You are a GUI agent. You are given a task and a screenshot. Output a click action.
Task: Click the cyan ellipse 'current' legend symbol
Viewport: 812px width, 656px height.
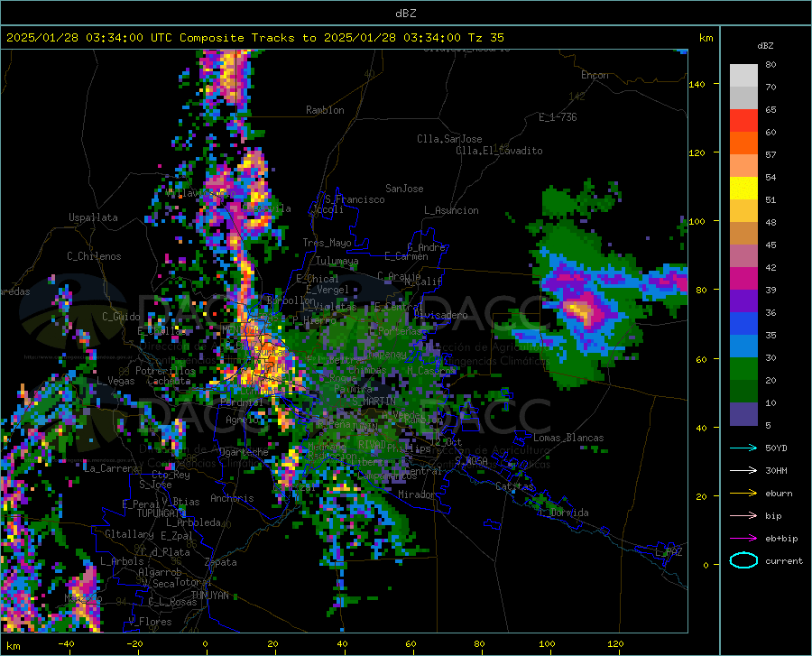(743, 560)
